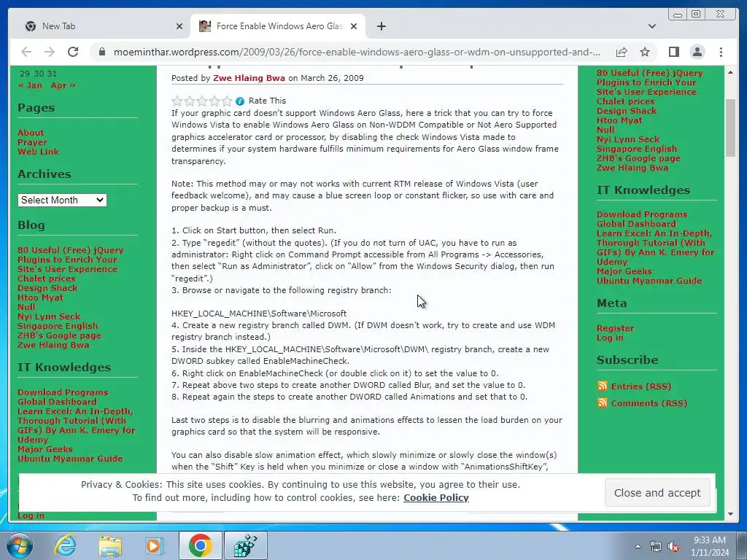Open the Cookie Policy link

[436, 497]
